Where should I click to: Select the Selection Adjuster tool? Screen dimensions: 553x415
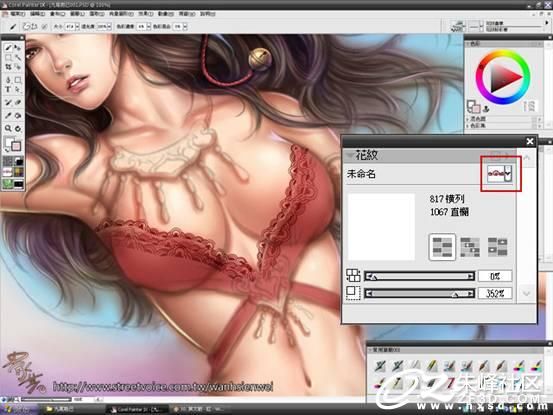coord(17,67)
